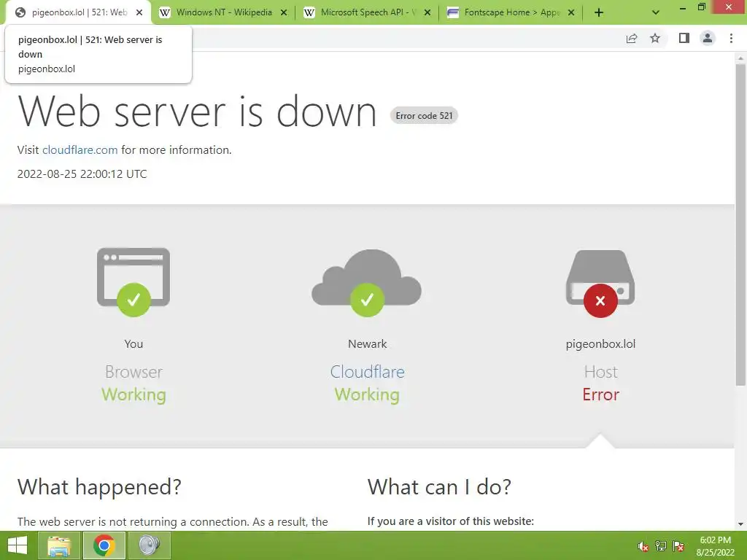747x560 pixels.
Task: Select the Error code 521 badge
Action: coord(424,116)
